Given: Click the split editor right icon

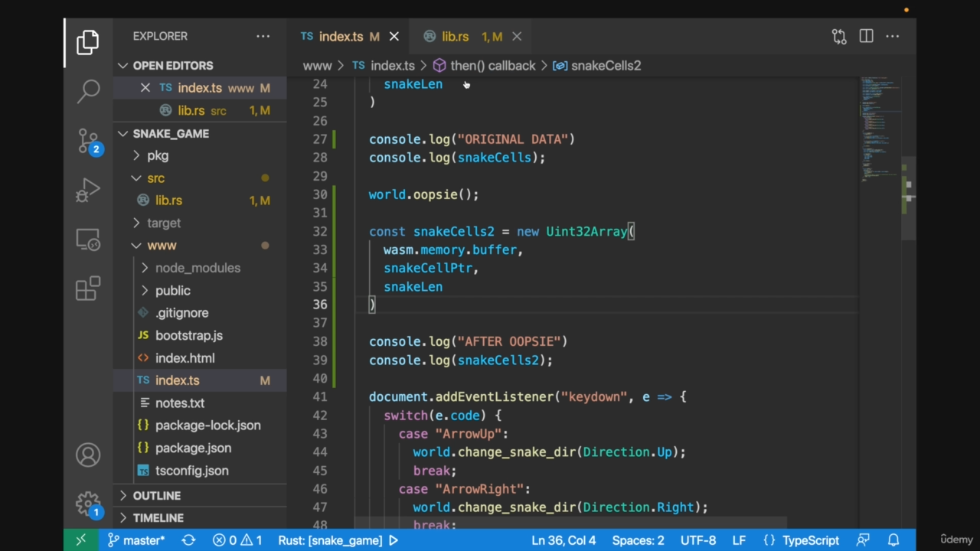Looking at the screenshot, I should pos(866,36).
